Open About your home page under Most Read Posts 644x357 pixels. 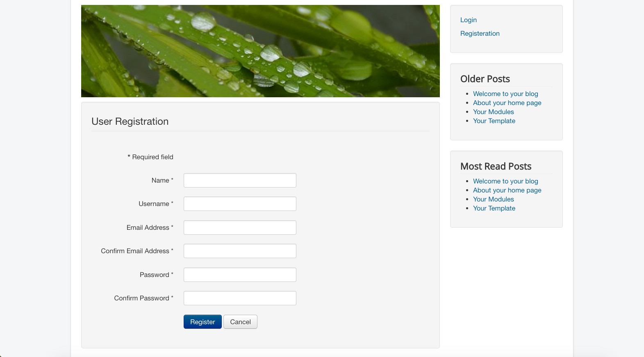click(507, 190)
